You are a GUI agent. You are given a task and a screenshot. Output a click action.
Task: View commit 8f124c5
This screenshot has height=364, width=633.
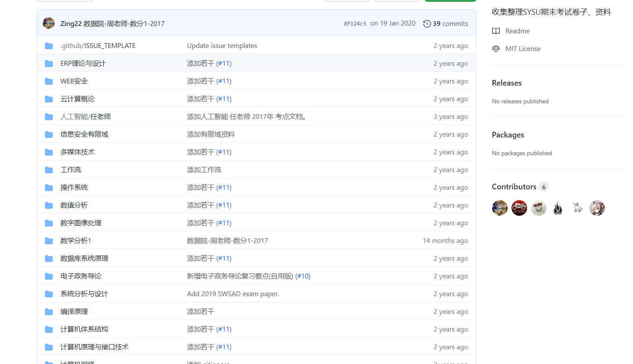355,23
